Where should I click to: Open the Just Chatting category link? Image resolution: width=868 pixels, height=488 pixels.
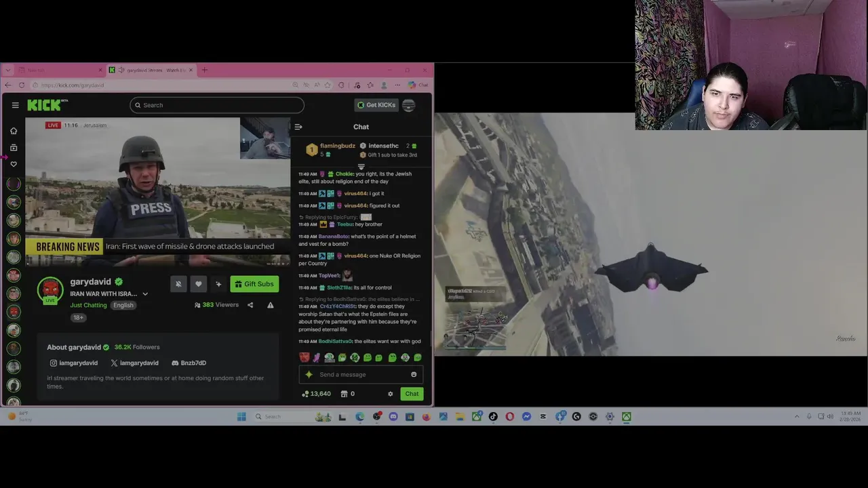coord(88,305)
